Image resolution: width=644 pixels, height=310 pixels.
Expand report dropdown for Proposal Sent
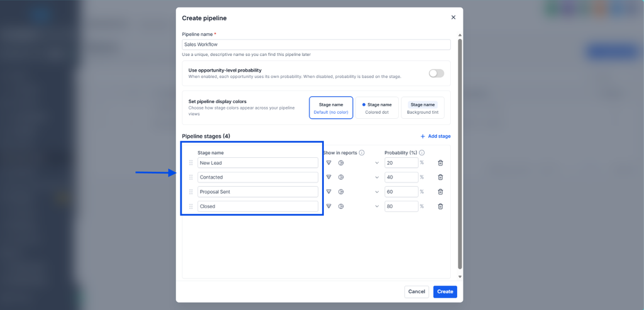pyautogui.click(x=377, y=192)
